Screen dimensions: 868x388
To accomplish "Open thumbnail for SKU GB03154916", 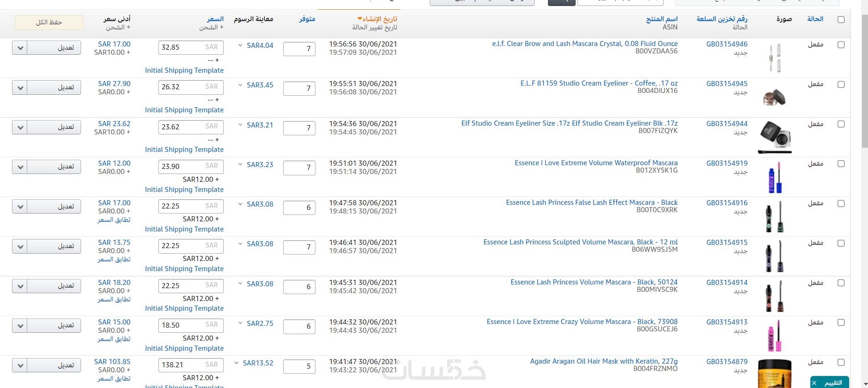I will pyautogui.click(x=775, y=216).
